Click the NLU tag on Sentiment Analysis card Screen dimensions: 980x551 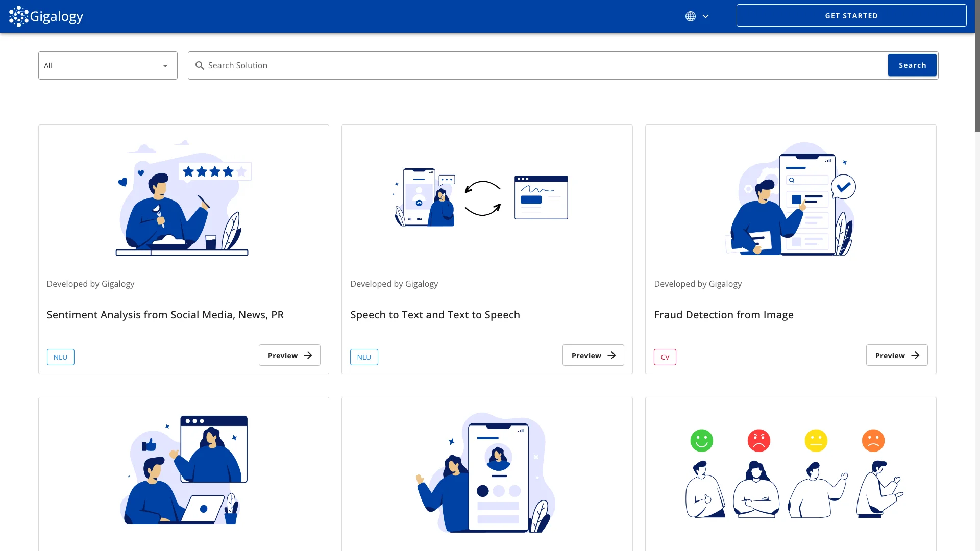click(x=60, y=357)
